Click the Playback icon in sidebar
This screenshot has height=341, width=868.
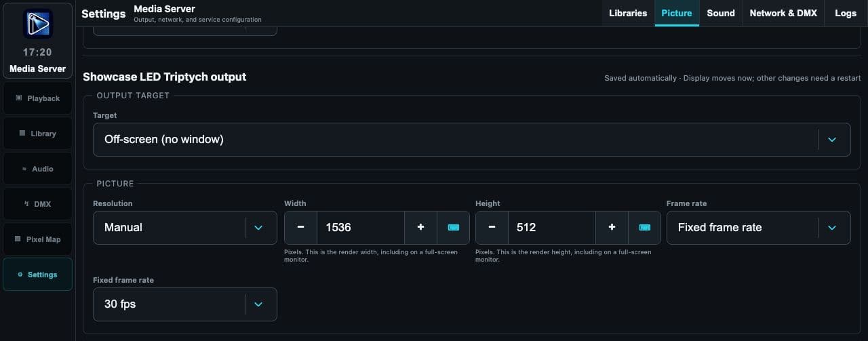pos(18,98)
